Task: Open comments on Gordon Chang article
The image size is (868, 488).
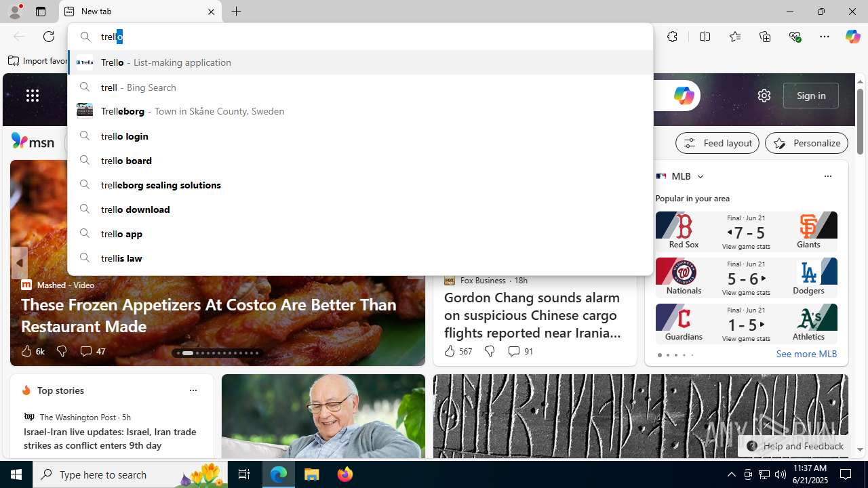Action: 520,351
